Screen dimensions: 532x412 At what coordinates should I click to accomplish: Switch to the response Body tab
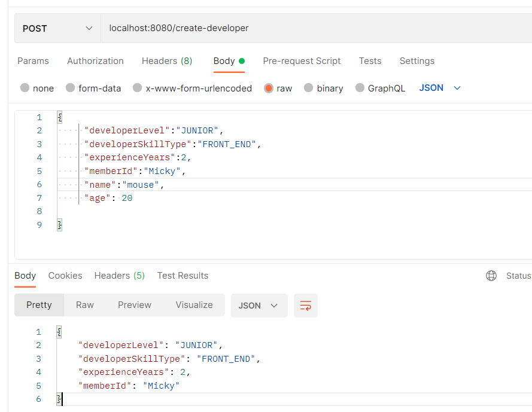(25, 276)
